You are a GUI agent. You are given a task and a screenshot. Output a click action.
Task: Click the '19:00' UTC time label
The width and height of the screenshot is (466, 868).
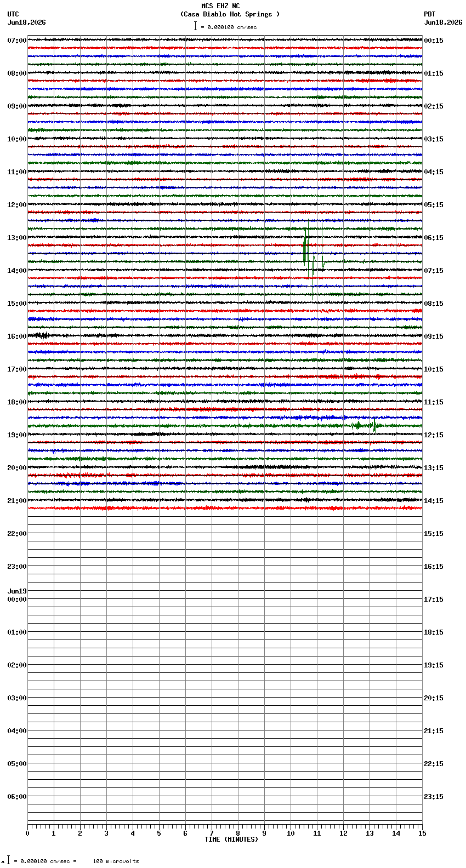17,435
